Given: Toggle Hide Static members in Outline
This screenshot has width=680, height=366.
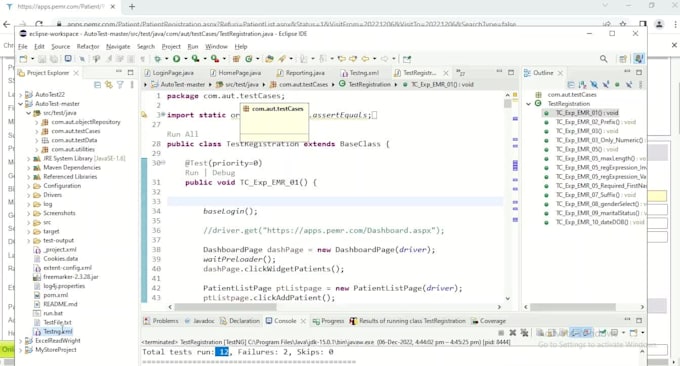Looking at the screenshot, I should [x=606, y=85].
